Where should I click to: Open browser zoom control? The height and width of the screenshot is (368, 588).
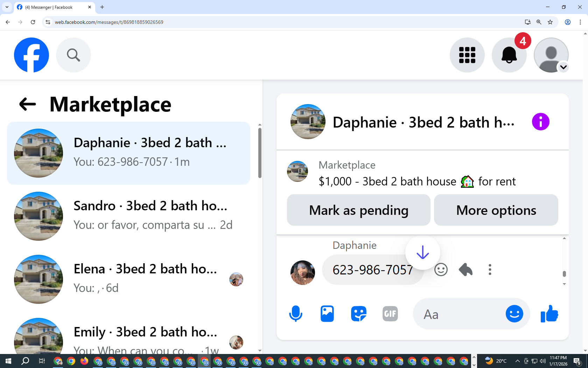[539, 22]
